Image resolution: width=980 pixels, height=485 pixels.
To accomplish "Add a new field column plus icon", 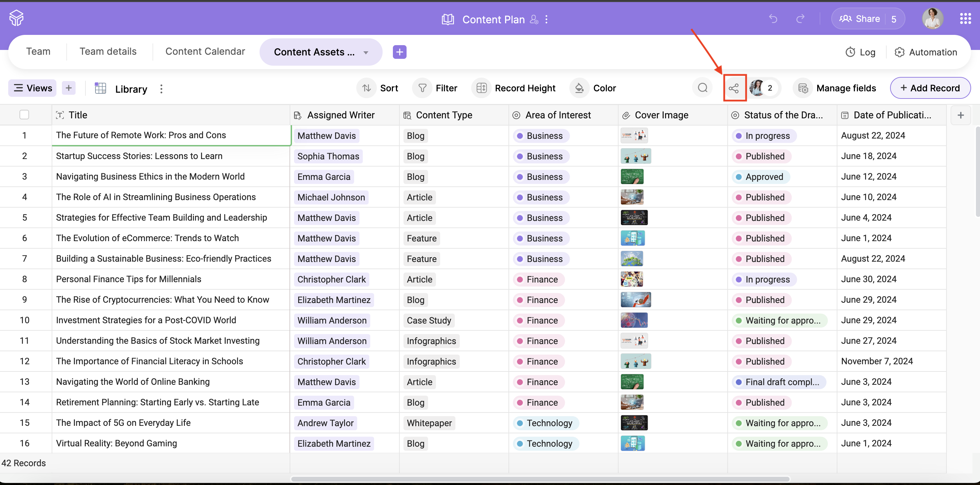I will [960, 115].
